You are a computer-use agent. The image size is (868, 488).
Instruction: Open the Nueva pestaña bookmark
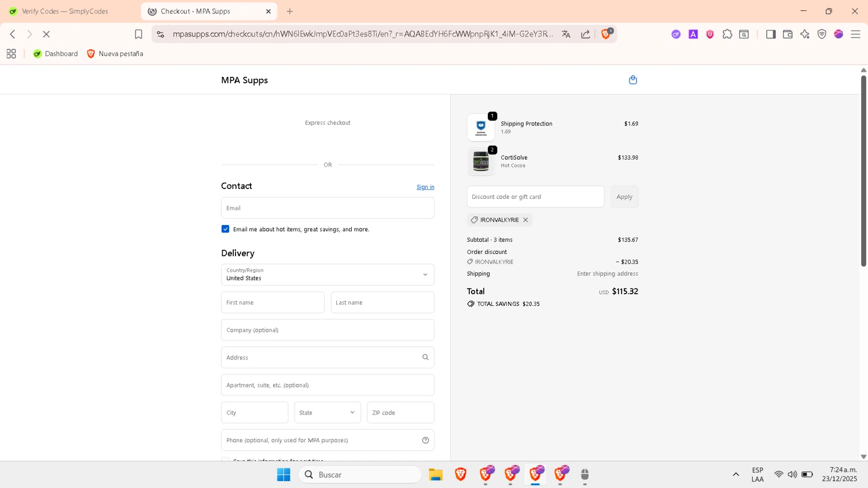[115, 54]
